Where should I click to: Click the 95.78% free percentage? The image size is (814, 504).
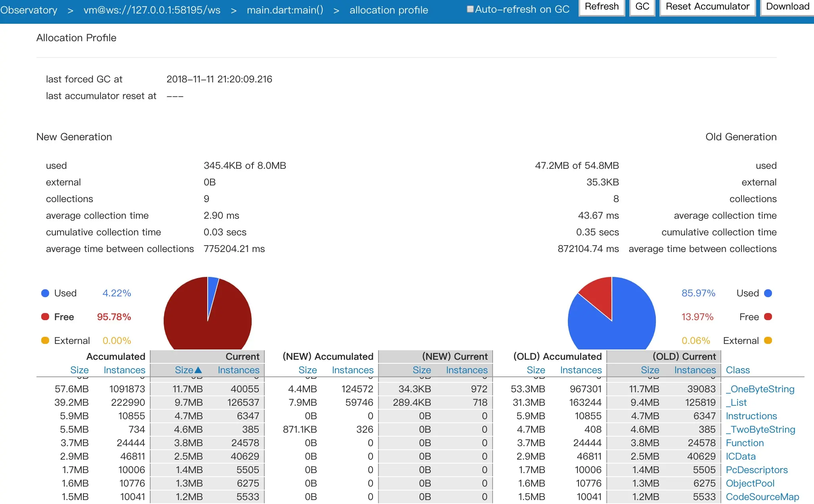(114, 317)
